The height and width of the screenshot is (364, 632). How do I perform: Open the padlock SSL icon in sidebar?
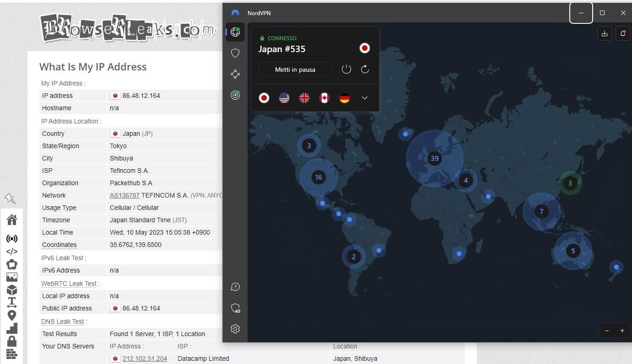click(x=12, y=341)
